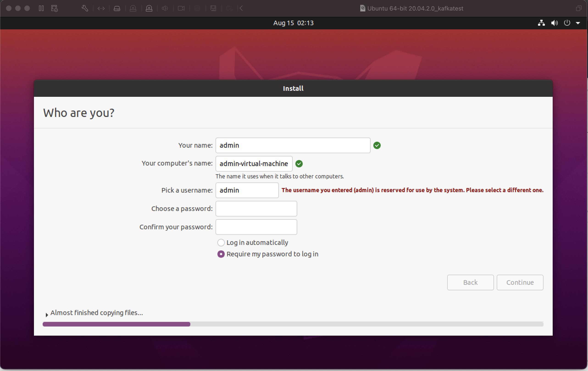The height and width of the screenshot is (371, 588).
Task: Pause the virtual machine
Action: [x=41, y=8]
